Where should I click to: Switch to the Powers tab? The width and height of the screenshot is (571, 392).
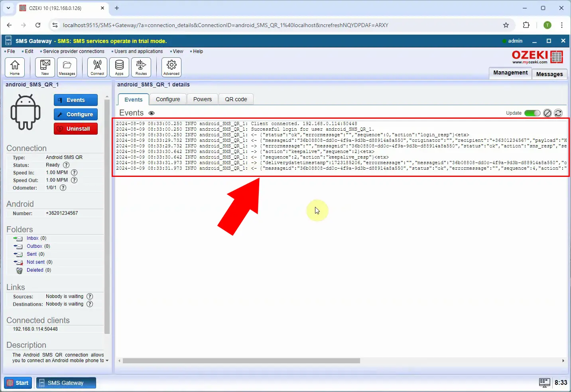click(x=203, y=99)
